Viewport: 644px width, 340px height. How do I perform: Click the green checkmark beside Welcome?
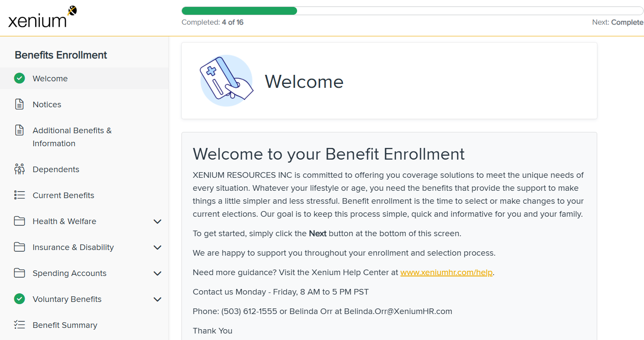tap(19, 78)
